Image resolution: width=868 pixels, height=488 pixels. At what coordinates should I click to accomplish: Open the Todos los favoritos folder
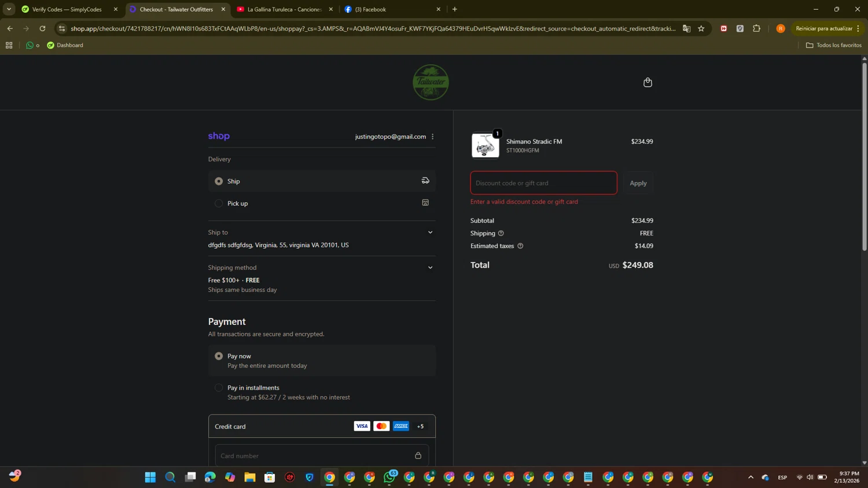833,45
